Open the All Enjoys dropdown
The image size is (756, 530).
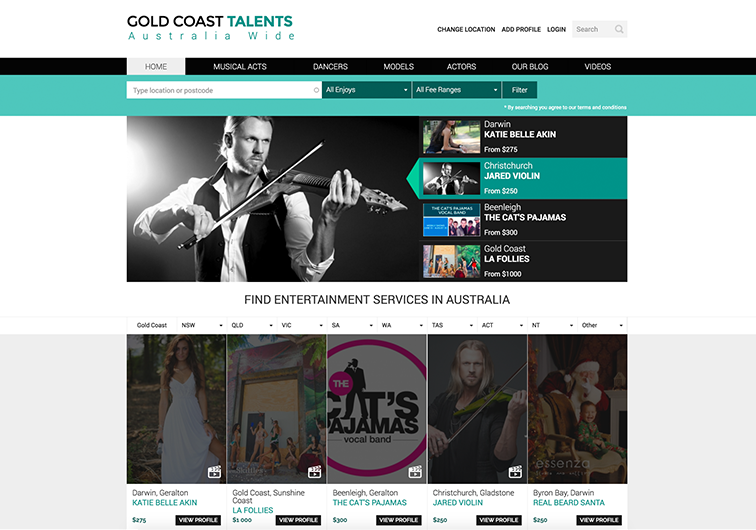point(366,90)
